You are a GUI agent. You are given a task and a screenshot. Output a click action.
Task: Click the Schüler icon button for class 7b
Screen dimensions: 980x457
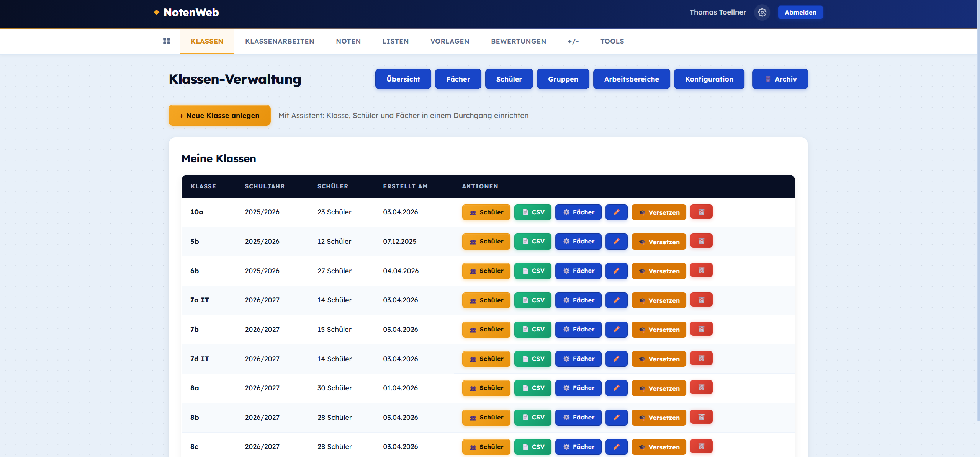coord(486,329)
